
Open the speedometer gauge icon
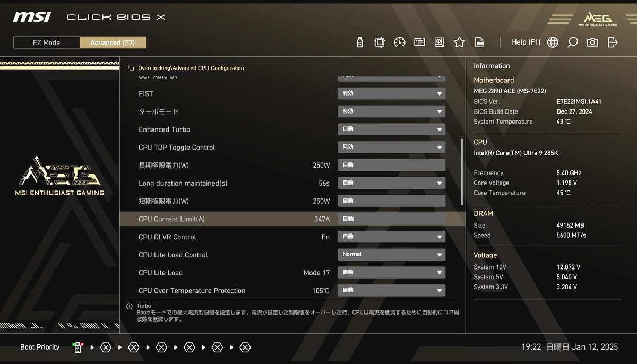pyautogui.click(x=400, y=42)
